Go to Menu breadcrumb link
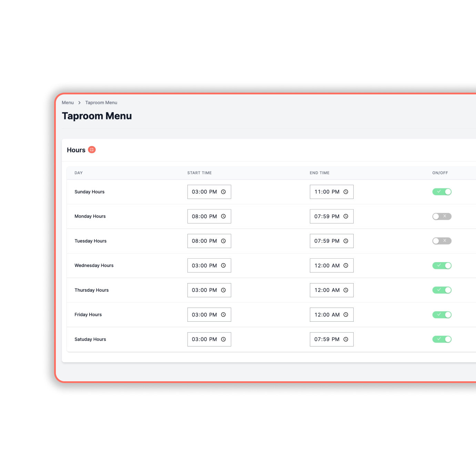 click(x=68, y=103)
